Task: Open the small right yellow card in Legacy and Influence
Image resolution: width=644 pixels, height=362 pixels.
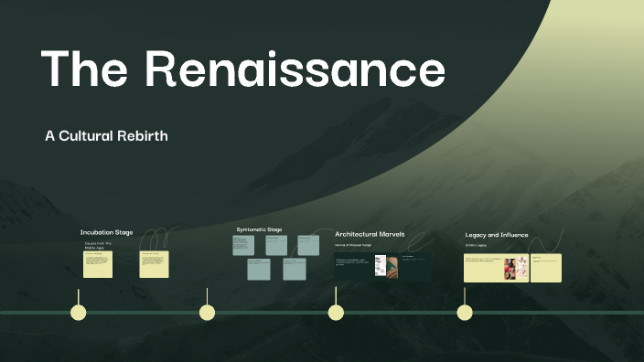Action: pyautogui.click(x=546, y=268)
